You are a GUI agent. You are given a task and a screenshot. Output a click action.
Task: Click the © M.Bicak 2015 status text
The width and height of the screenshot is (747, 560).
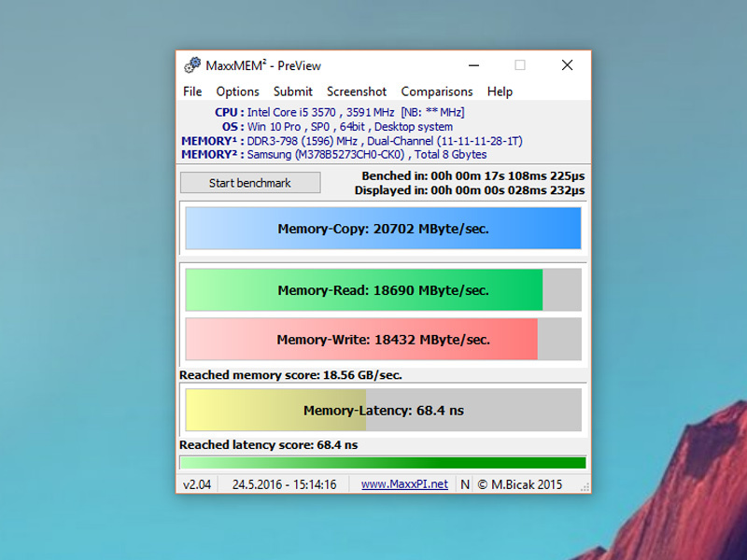[x=520, y=484]
